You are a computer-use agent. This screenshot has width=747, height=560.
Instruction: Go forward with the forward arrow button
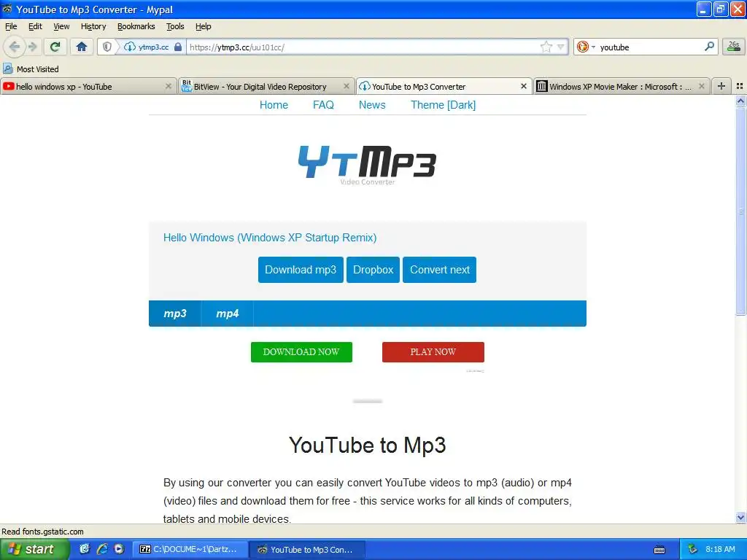point(32,47)
